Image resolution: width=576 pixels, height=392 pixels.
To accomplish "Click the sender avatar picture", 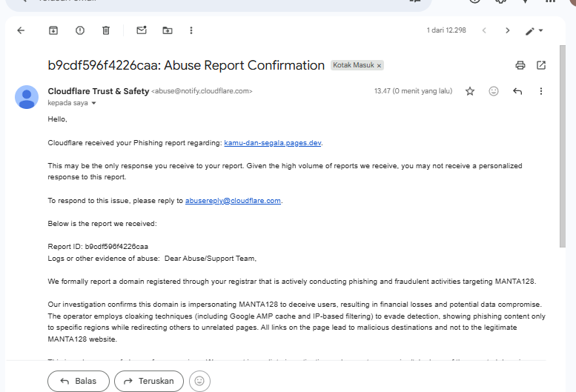I will click(27, 97).
